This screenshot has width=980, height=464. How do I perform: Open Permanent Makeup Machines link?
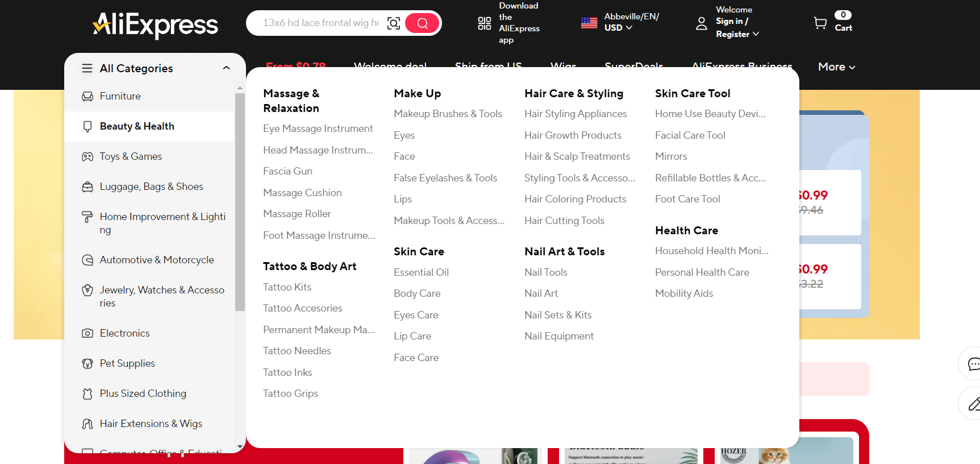(x=319, y=330)
